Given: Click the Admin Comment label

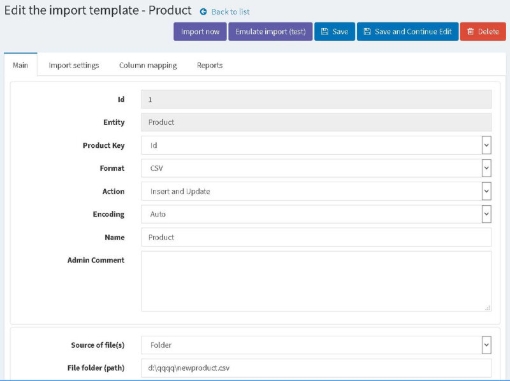Looking at the screenshot, I should [96, 260].
